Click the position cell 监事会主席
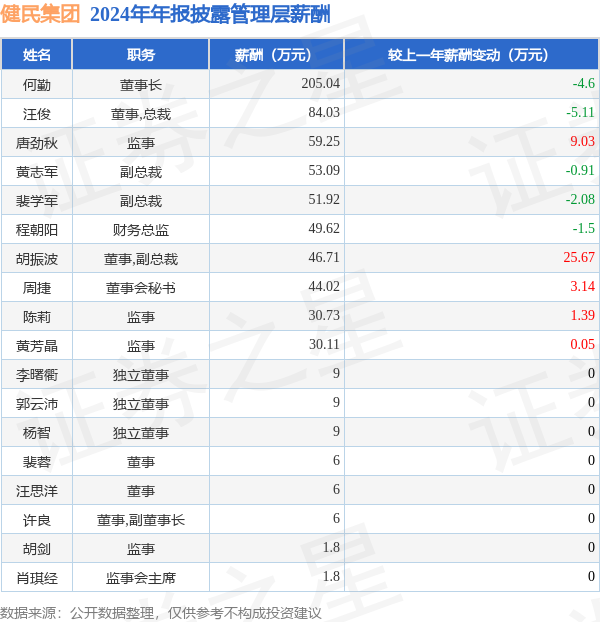This screenshot has height=622, width=600. coord(141,578)
